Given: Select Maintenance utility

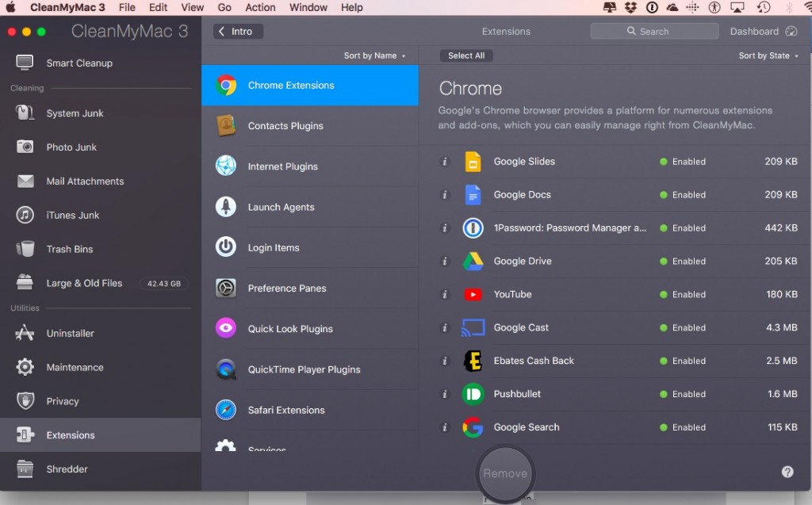Looking at the screenshot, I should (x=101, y=367).
